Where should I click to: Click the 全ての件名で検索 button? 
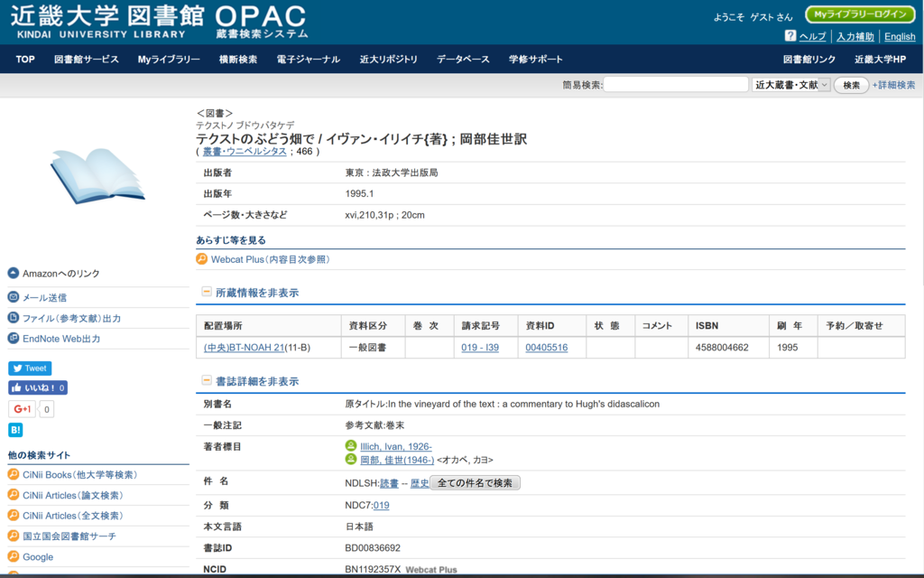475,483
